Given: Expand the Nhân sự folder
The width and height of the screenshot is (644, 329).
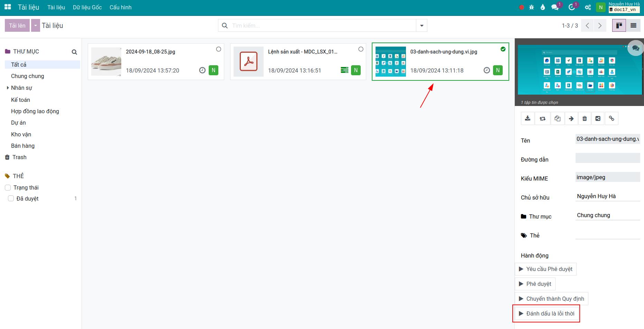Looking at the screenshot, I should pyautogui.click(x=8, y=88).
